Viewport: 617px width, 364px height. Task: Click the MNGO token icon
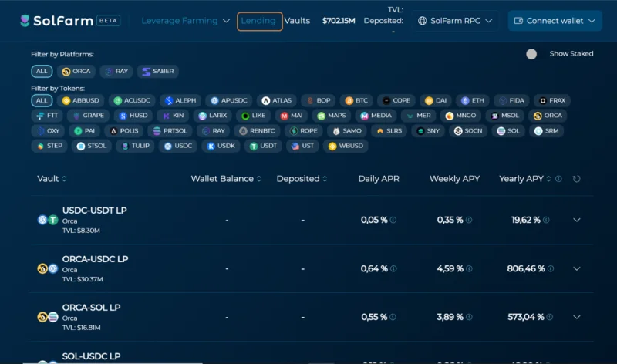pos(450,116)
